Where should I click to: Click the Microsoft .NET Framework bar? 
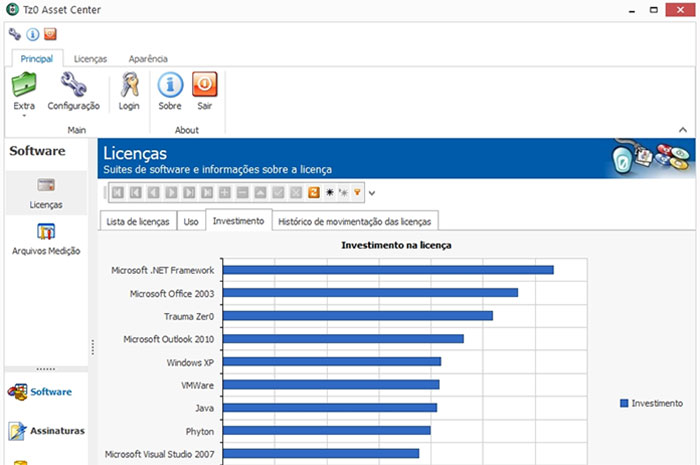click(388, 270)
